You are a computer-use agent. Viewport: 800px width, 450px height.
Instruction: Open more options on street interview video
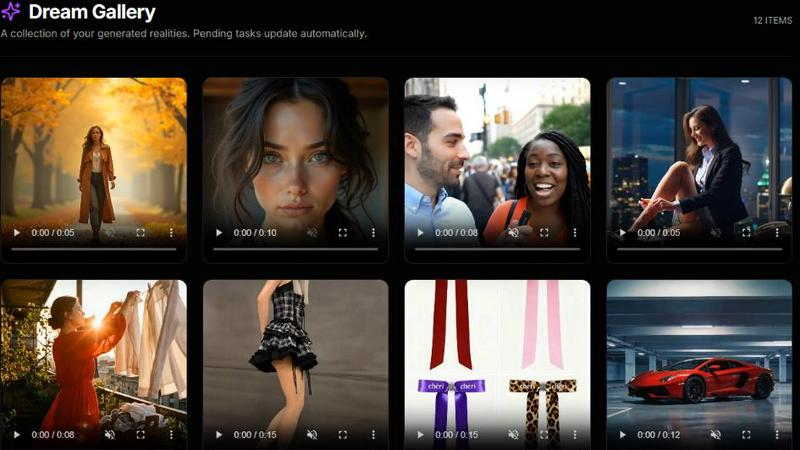point(574,233)
